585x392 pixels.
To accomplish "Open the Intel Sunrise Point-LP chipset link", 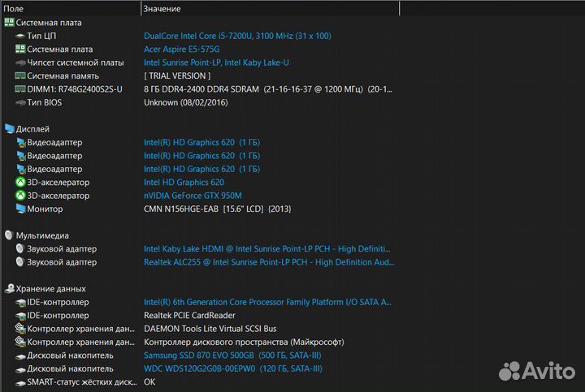I will [216, 62].
